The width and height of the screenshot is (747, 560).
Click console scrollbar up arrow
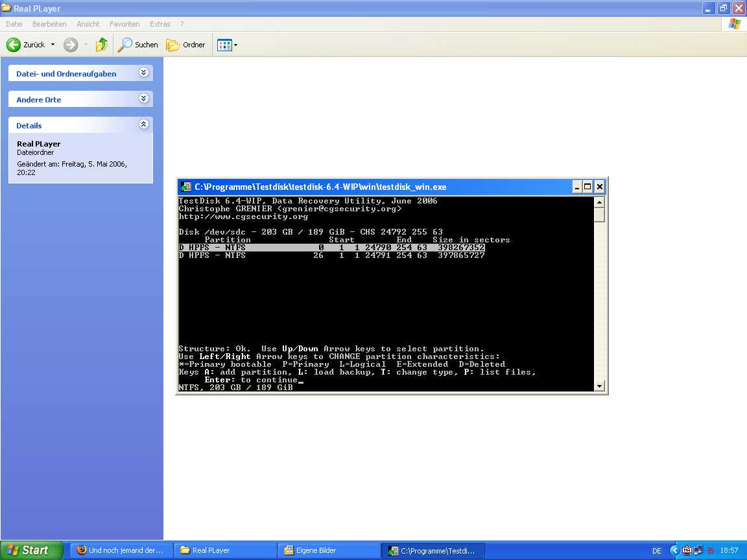click(x=600, y=202)
